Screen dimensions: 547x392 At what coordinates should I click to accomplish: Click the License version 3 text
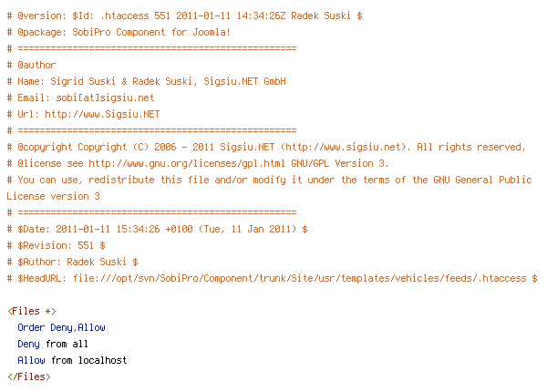click(54, 196)
